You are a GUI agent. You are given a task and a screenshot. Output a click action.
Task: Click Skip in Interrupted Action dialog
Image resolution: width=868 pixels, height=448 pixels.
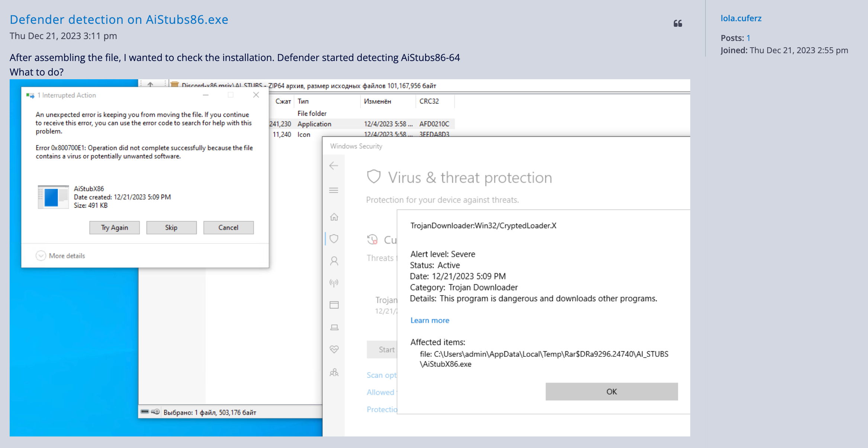tap(171, 228)
